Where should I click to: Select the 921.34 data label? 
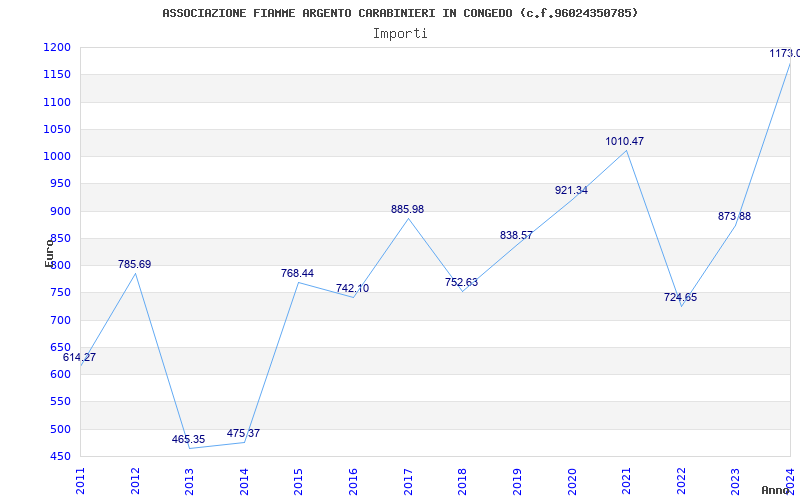coord(571,190)
